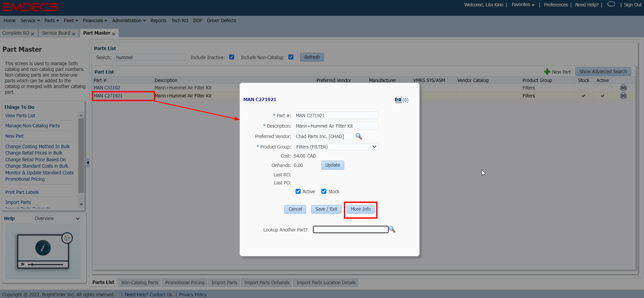Click printer icon for MAN C271921 row

[x=623, y=96]
